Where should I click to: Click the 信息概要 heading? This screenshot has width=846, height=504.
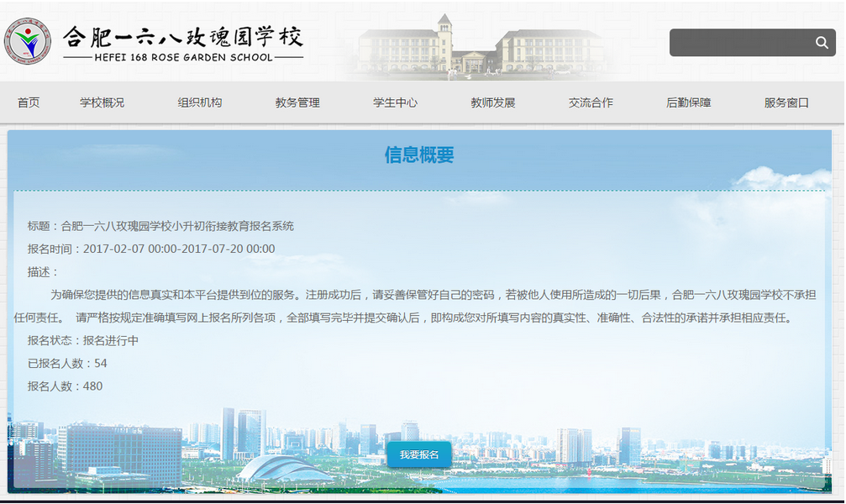click(419, 155)
